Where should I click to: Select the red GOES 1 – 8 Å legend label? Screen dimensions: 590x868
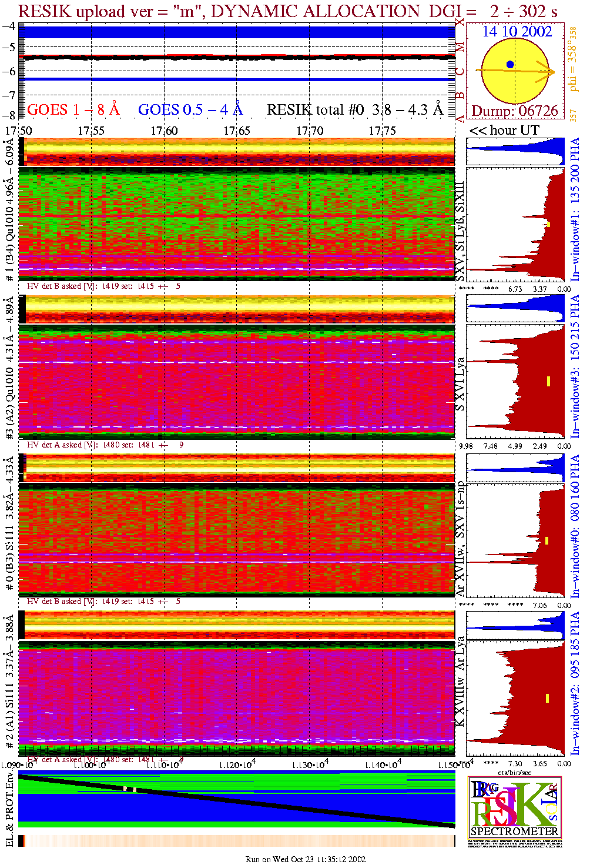(x=73, y=110)
